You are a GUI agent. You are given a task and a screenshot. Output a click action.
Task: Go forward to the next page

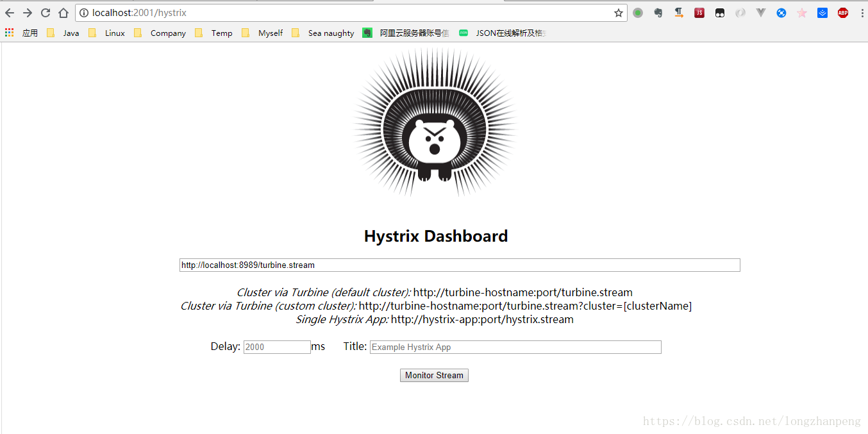pyautogui.click(x=28, y=13)
